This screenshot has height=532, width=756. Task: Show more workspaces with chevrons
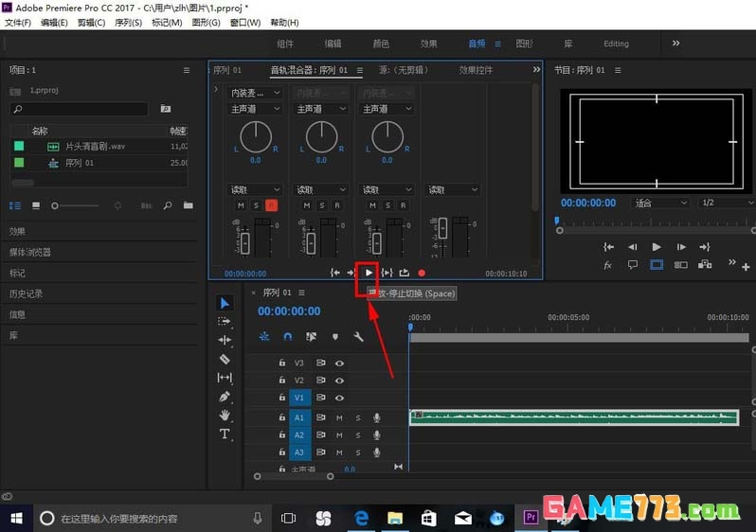point(676,44)
